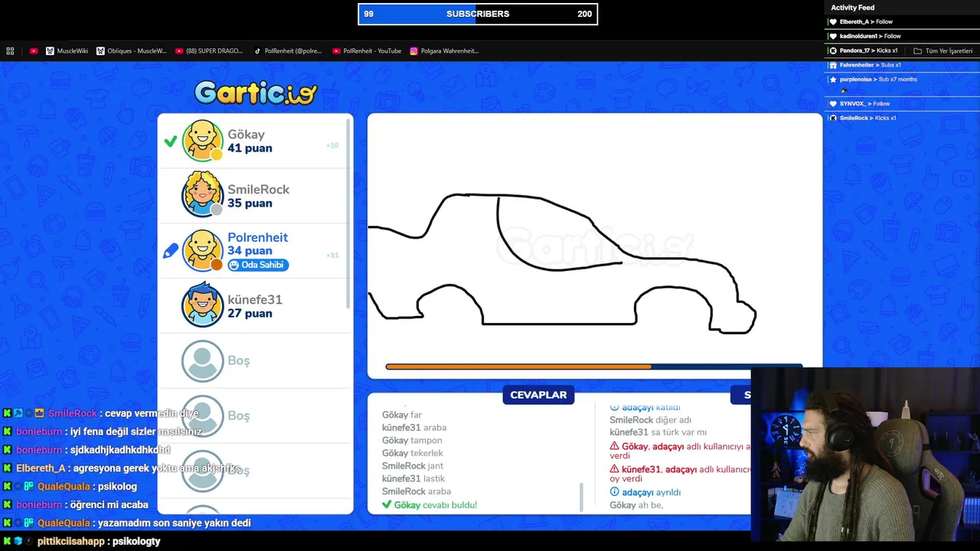Click the player list scrollbar
This screenshot has width=980, height=551.
[x=349, y=213]
